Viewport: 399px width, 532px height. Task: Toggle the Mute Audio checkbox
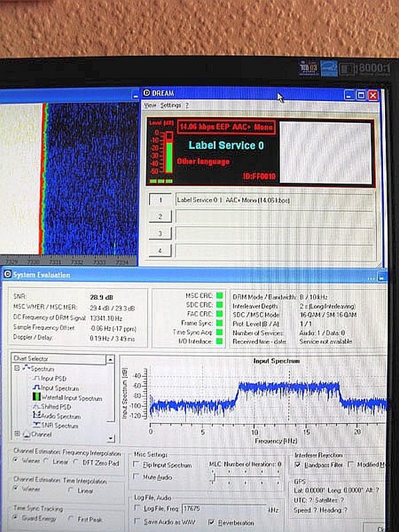coord(136,476)
